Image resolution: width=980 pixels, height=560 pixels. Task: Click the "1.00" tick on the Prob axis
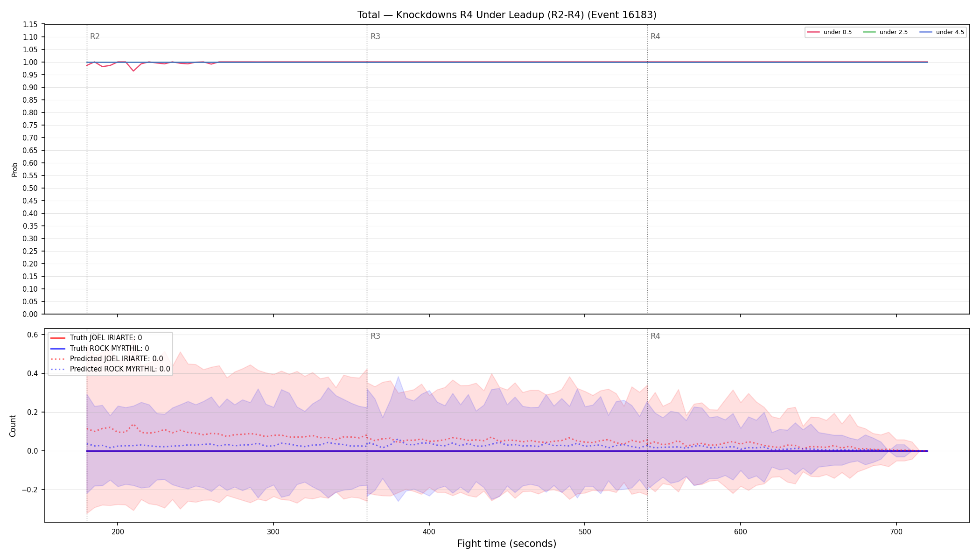[x=30, y=63]
